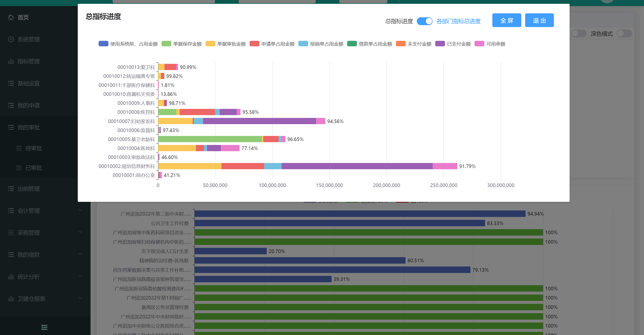Click 公共卫生工作经费 bar in background chart
The image size is (644, 335).
pos(340,223)
